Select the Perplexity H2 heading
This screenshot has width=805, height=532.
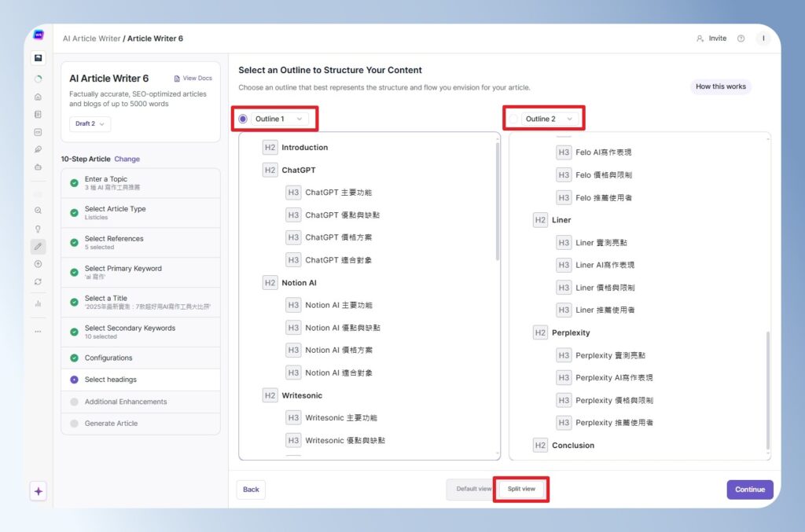(571, 333)
